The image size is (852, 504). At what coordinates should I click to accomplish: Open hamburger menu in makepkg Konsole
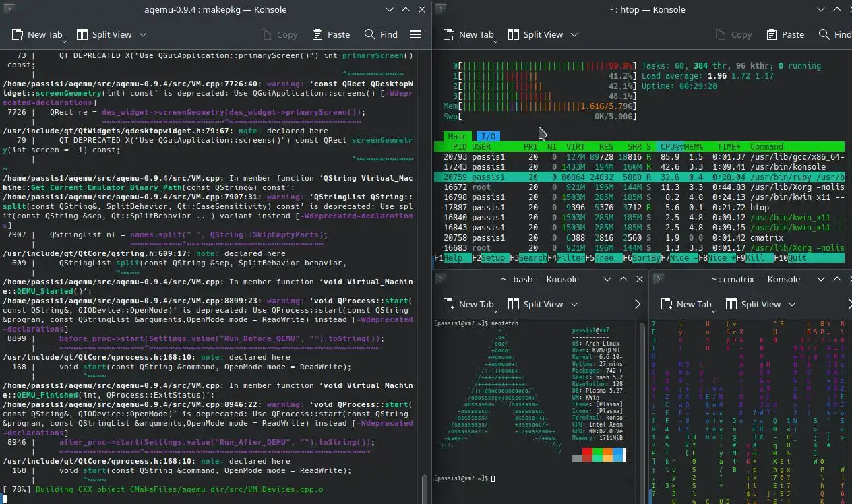[416, 34]
